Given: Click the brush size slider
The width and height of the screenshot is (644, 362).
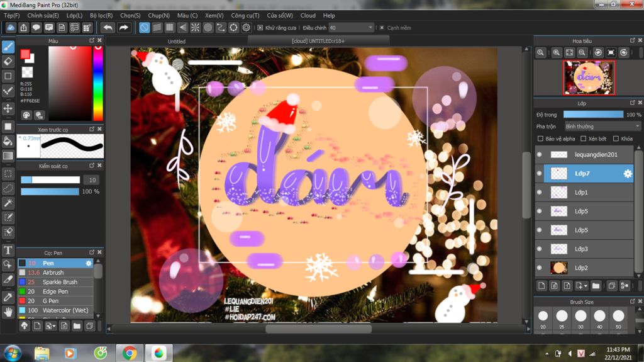Looking at the screenshot, I should [x=50, y=180].
